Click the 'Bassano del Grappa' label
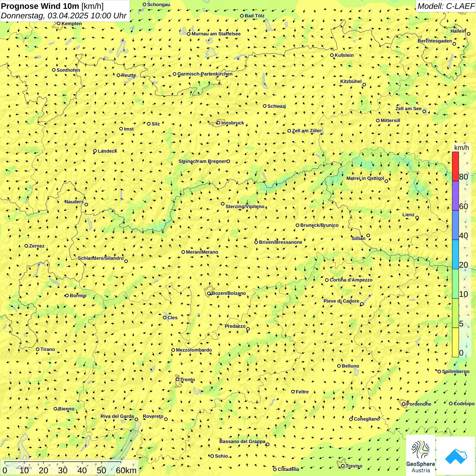This screenshot has height=476, width=476. click(242, 441)
